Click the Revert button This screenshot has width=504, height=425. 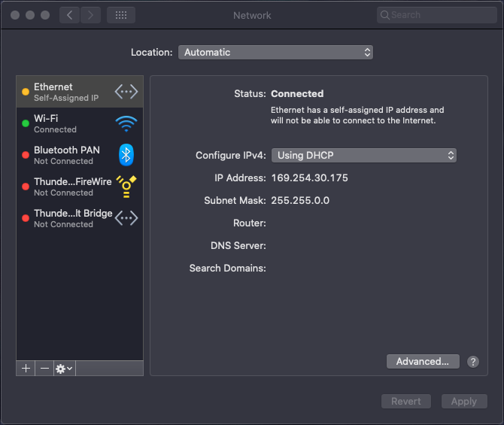406,401
